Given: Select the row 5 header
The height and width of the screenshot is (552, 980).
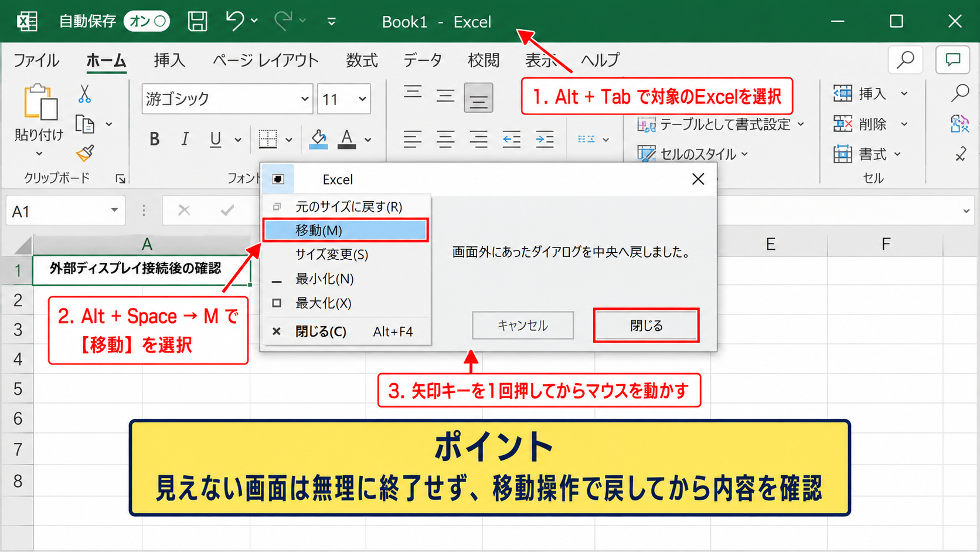Looking at the screenshot, I should tap(18, 388).
